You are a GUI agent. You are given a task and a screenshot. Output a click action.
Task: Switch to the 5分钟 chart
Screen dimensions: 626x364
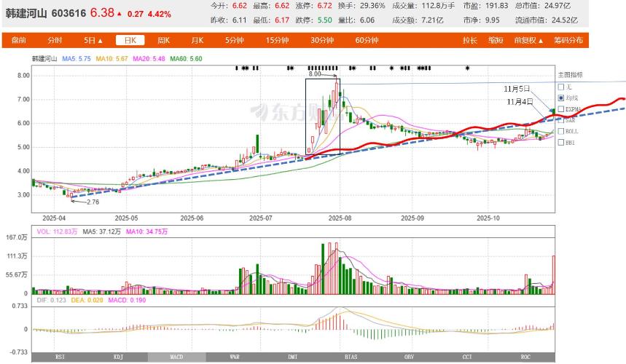click(235, 40)
